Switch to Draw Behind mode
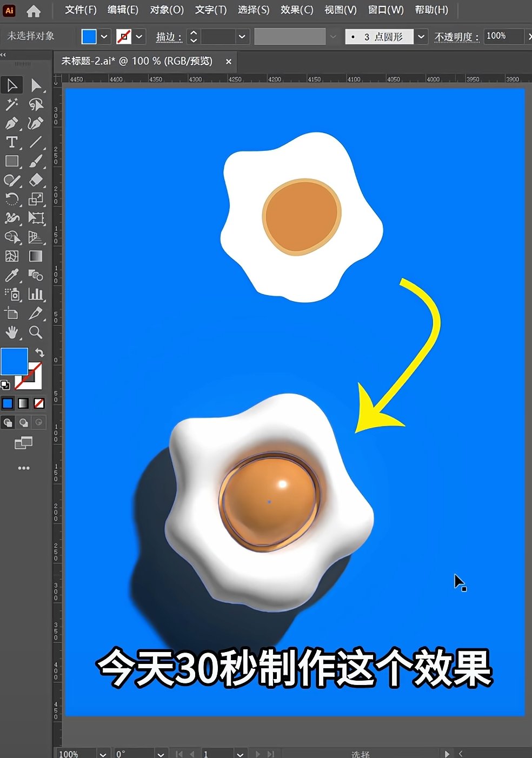 (x=24, y=423)
